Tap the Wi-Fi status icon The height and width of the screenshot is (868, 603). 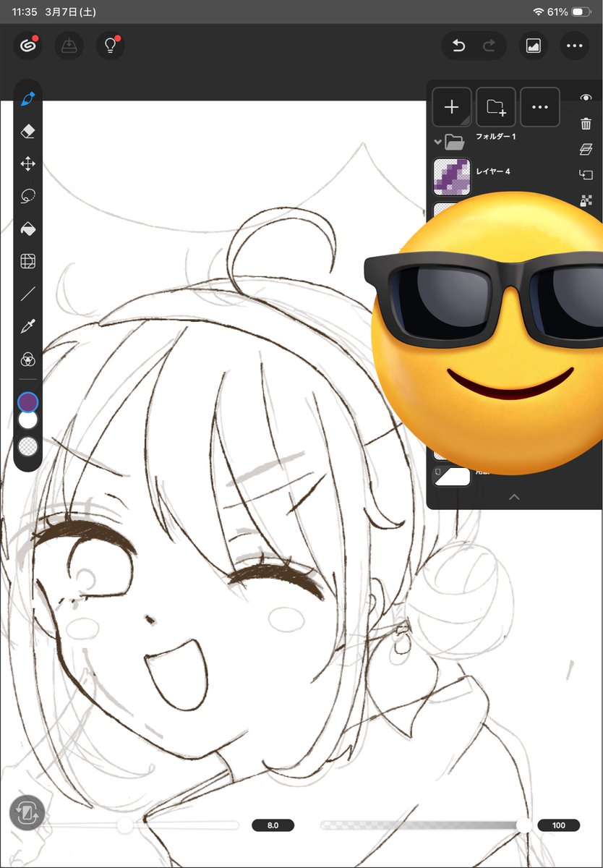point(538,12)
